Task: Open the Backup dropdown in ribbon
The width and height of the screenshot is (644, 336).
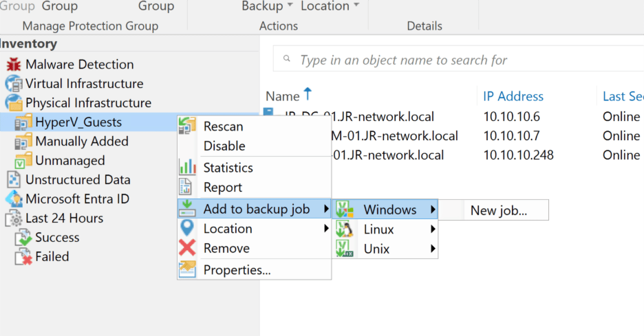Action: tap(267, 6)
